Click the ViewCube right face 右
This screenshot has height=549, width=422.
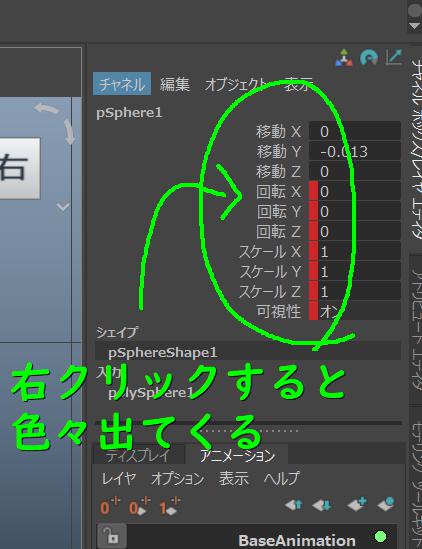pos(19,168)
